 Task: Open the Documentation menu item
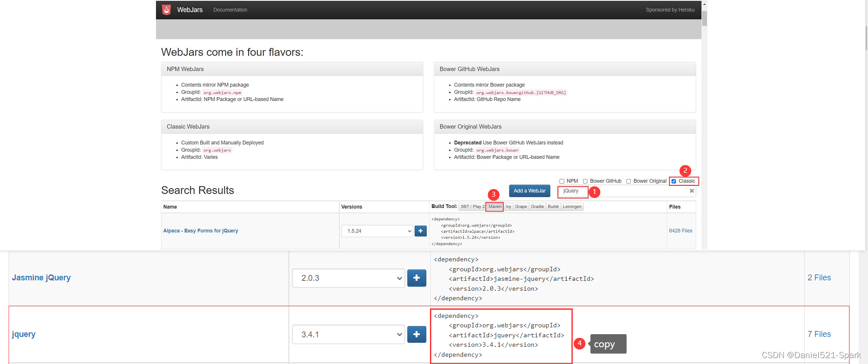[x=230, y=9]
